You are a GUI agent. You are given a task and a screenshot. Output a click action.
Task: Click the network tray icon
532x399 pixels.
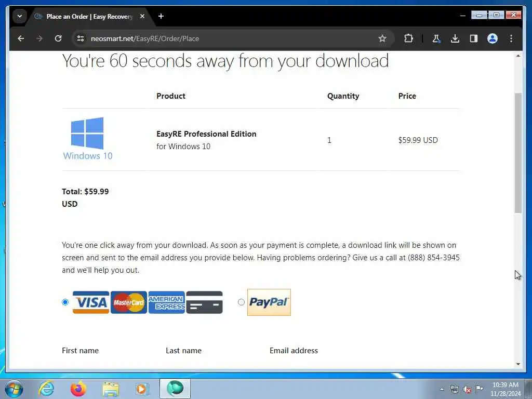click(x=454, y=389)
